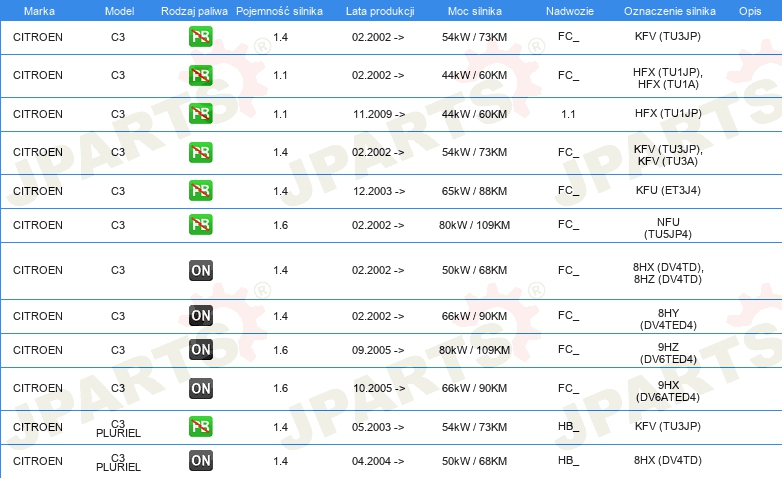Click engine capacity 1.6 in the 10.2005 row
This screenshot has width=782, height=478.
(x=280, y=388)
